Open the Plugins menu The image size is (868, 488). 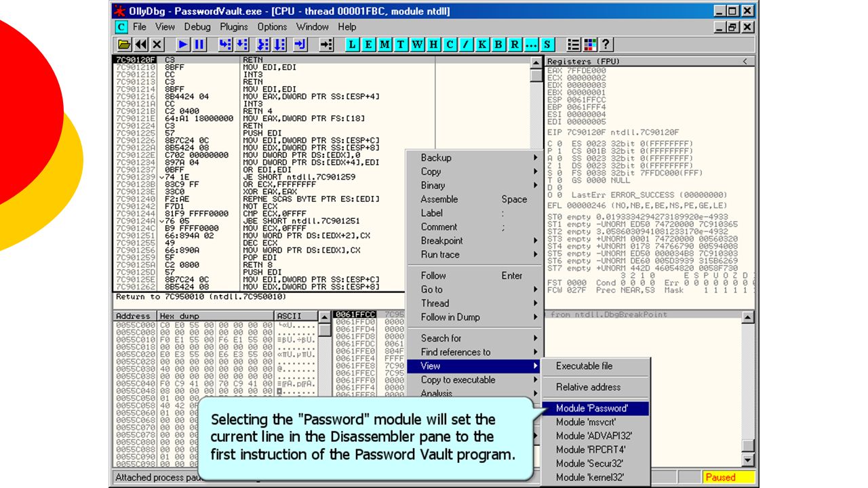click(x=234, y=27)
